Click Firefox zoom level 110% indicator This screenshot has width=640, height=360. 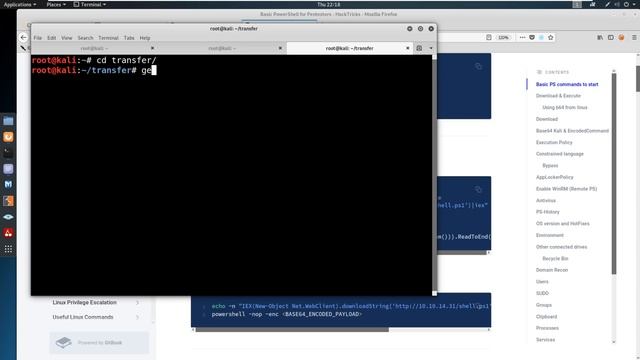pyautogui.click(x=503, y=38)
